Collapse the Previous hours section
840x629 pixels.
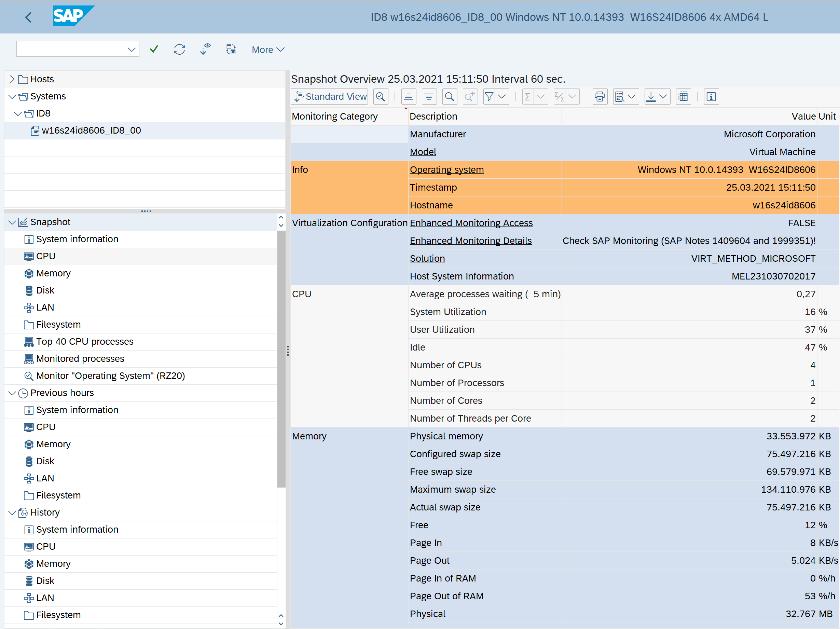(12, 393)
